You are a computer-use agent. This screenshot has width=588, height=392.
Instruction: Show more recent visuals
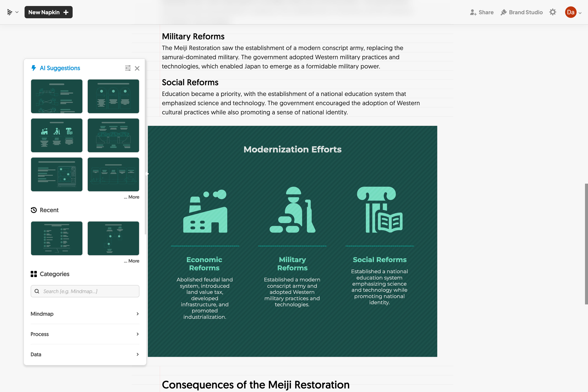pyautogui.click(x=132, y=261)
